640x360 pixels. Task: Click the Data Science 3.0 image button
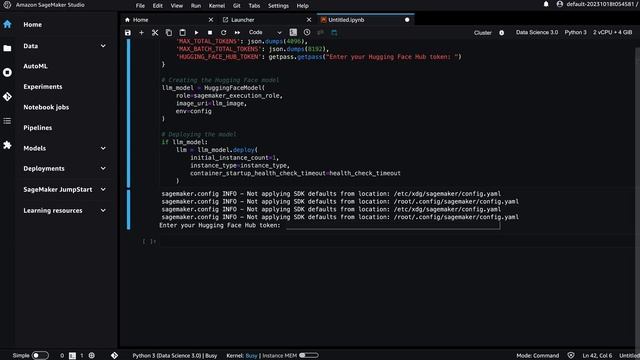[x=537, y=32]
